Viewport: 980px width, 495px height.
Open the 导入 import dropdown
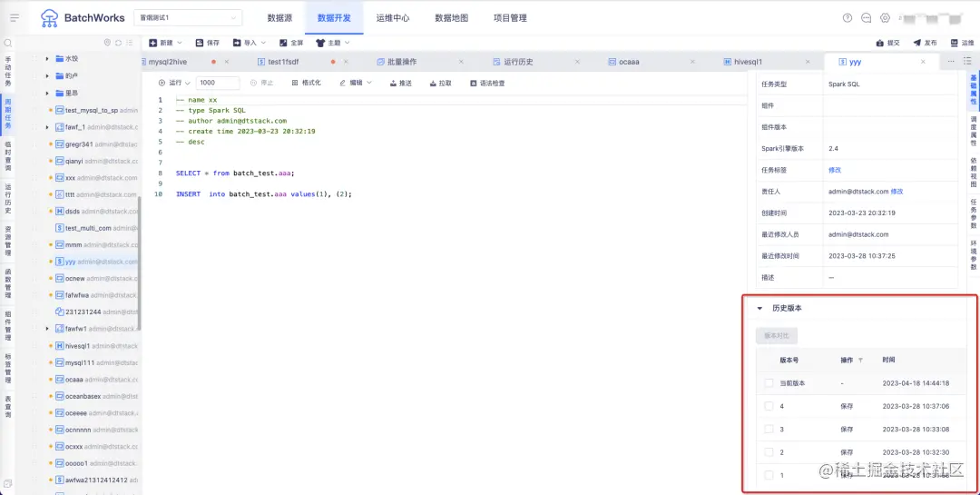(x=250, y=43)
